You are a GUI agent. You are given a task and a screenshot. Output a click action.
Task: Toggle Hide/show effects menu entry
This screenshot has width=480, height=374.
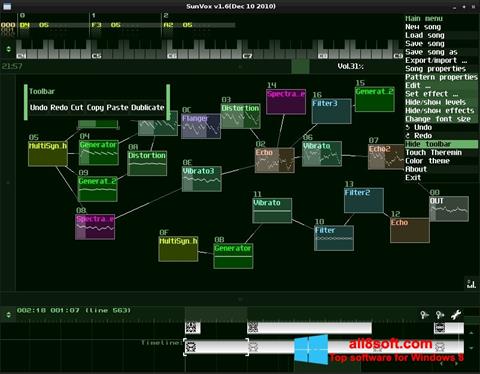click(x=439, y=110)
